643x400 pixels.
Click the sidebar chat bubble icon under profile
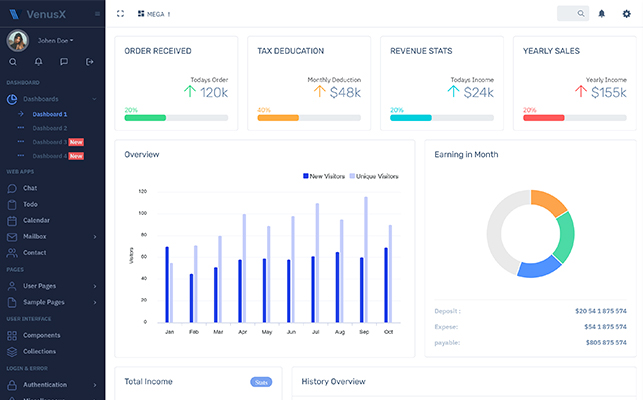tap(64, 62)
